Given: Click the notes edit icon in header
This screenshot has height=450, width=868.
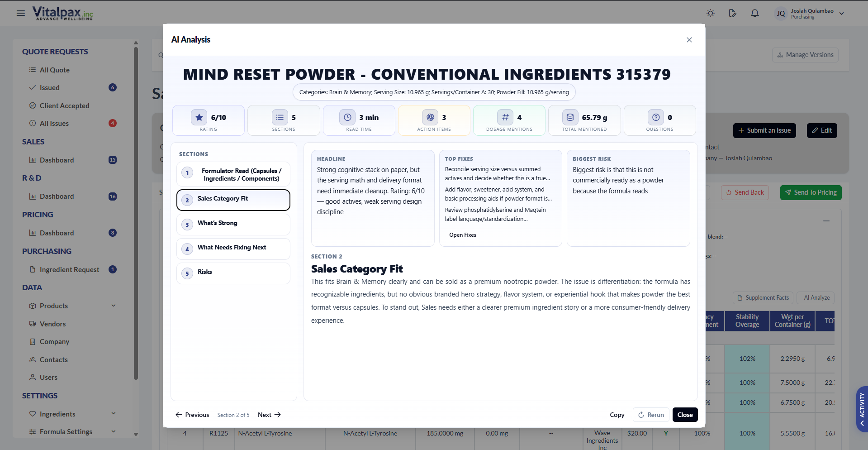Looking at the screenshot, I should pos(733,13).
